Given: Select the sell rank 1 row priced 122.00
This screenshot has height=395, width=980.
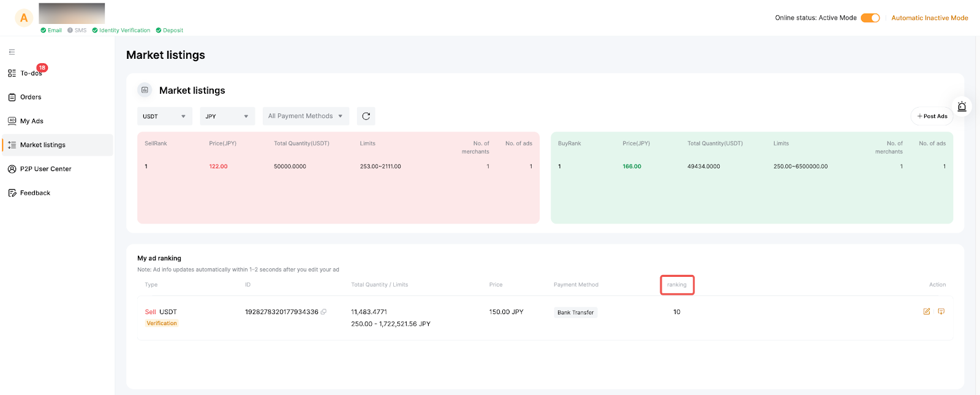Looking at the screenshot, I should tap(338, 167).
